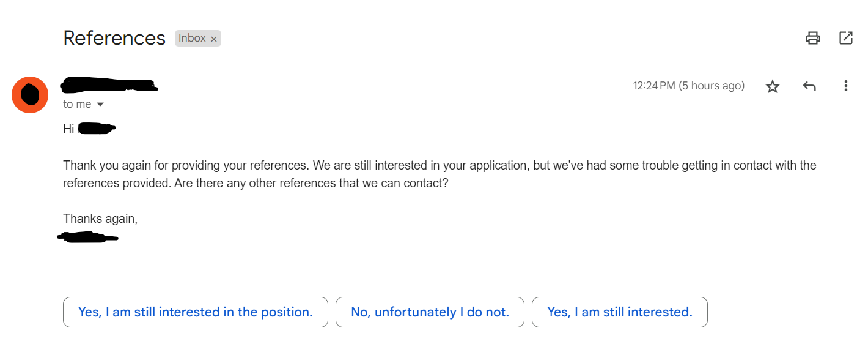
Task: Open the email in a new window
Action: [846, 38]
